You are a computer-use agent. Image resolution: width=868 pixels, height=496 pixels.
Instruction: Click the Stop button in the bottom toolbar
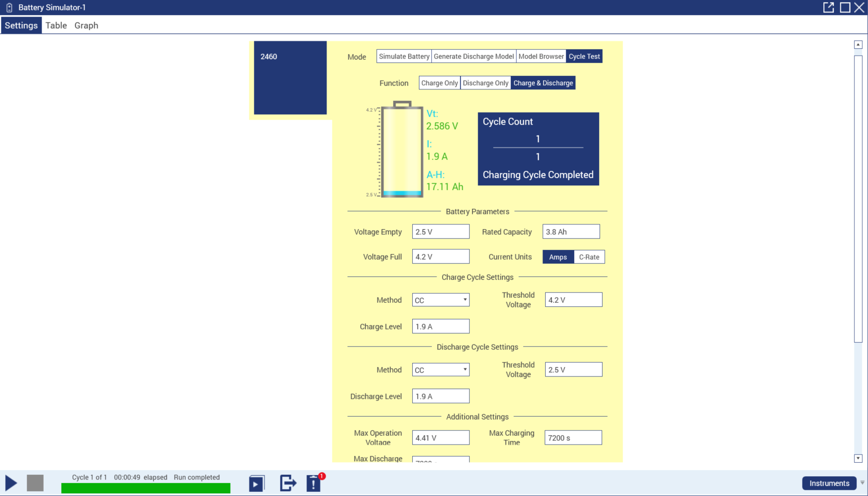pyautogui.click(x=35, y=482)
